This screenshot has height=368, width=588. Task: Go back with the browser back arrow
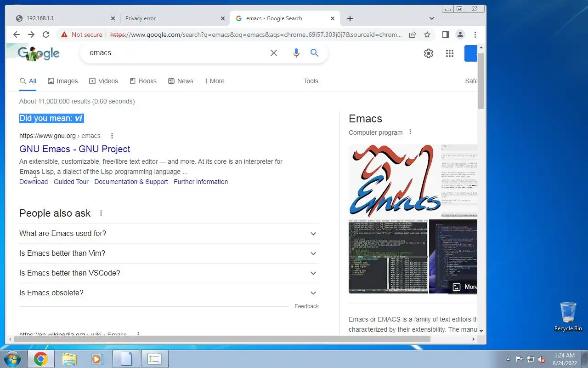pyautogui.click(x=17, y=34)
